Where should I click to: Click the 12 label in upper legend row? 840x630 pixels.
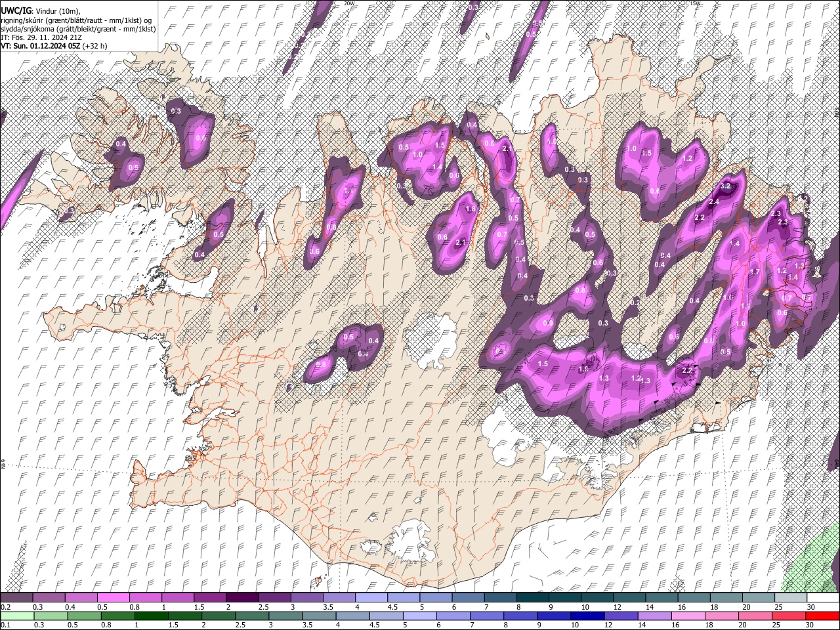click(x=617, y=607)
